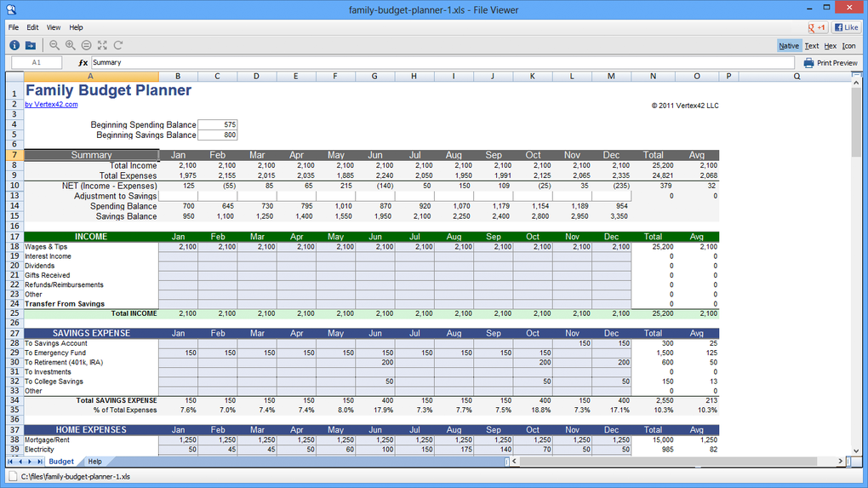868x488 pixels.
Task: Click the To Retirement (401k, IRA) label
Action: point(64,362)
